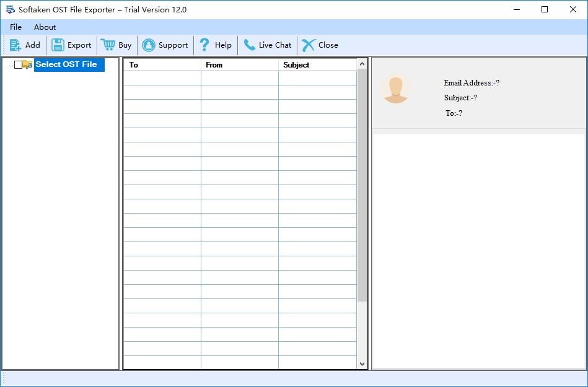Click the 'Subject:-?' preview label
Viewport: 588px width, 387px height.
click(460, 98)
